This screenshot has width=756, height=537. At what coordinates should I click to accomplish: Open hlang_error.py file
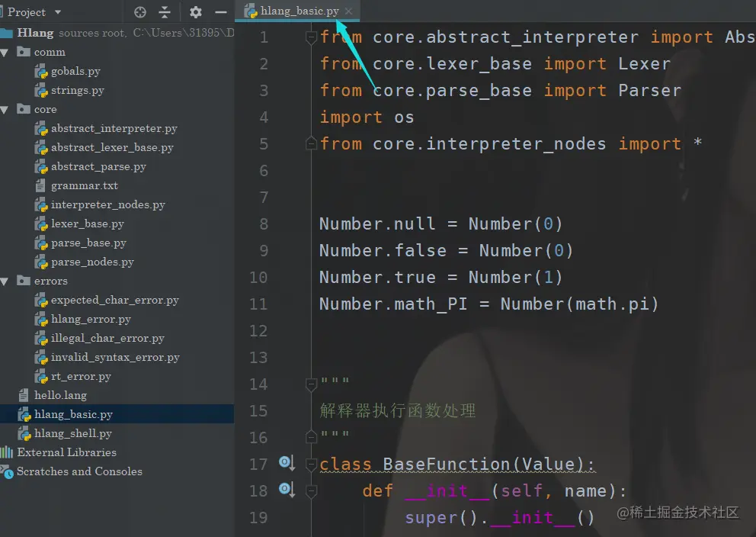(x=91, y=319)
